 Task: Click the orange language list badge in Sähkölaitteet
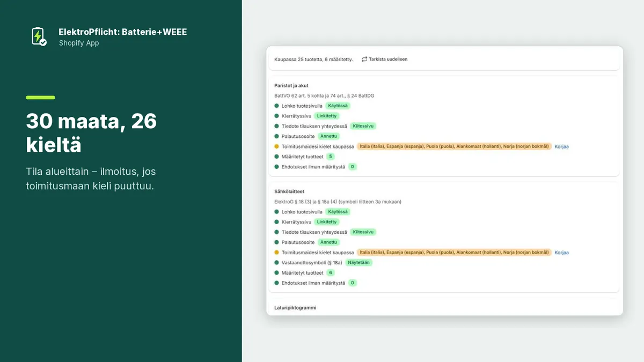pyautogui.click(x=454, y=253)
